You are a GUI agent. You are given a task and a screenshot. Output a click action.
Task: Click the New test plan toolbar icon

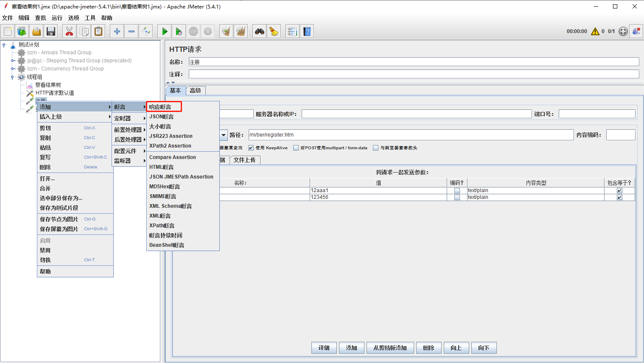click(x=8, y=31)
